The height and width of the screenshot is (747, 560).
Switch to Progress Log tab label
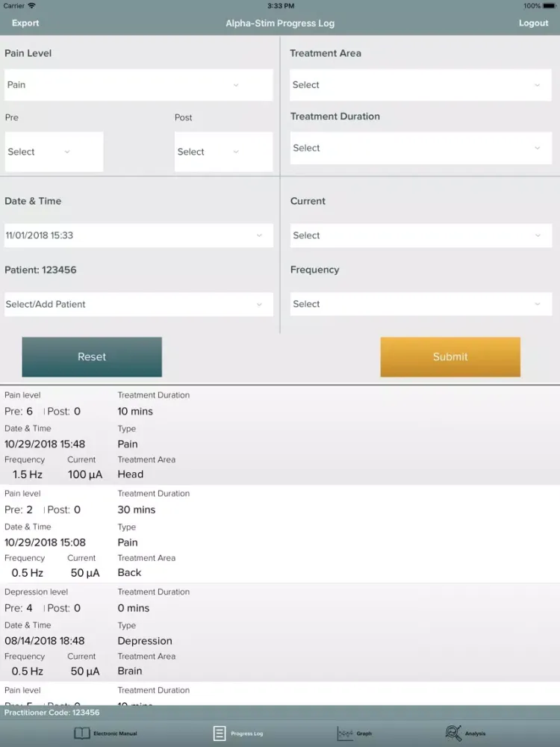pyautogui.click(x=246, y=734)
